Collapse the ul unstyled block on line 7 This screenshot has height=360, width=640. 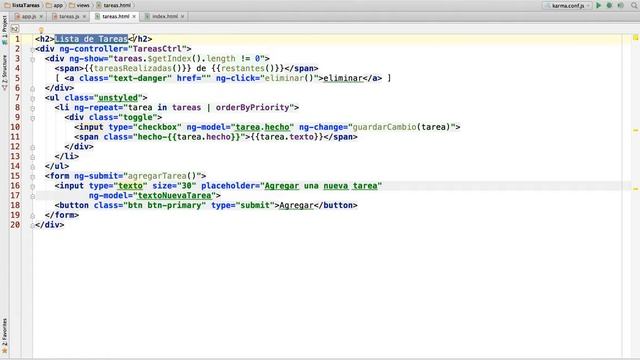[32, 99]
